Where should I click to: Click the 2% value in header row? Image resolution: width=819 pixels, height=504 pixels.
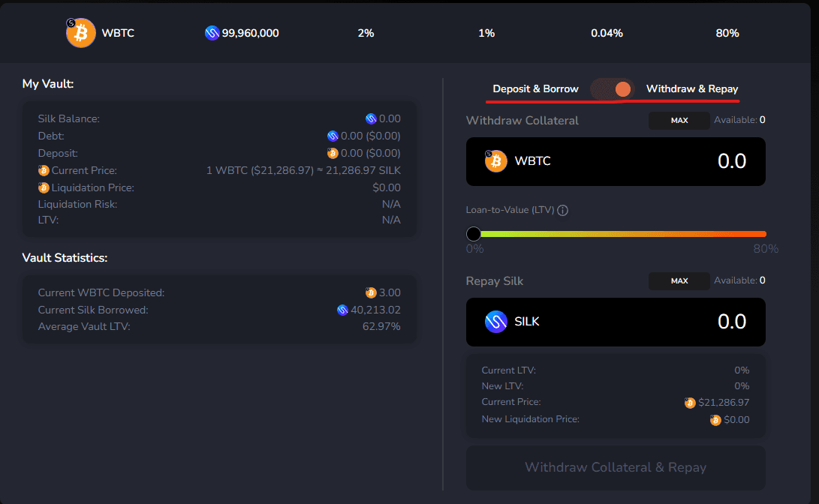(366, 34)
